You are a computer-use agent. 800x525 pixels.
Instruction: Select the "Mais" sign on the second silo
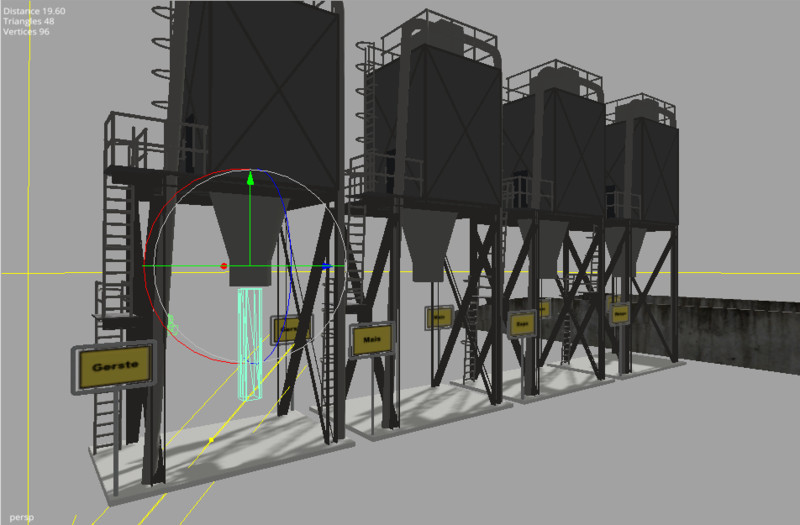370,339
